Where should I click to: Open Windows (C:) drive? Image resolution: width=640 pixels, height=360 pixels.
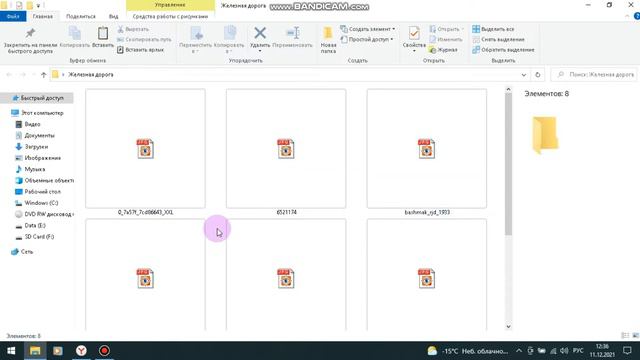(x=36, y=203)
